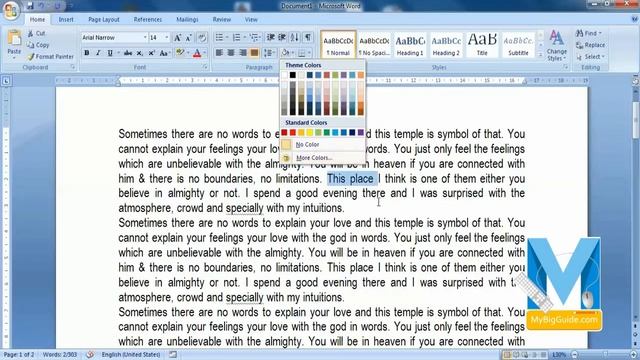The image size is (640, 360).
Task: Open the Clipboard pane launcher
Action: 73,67
